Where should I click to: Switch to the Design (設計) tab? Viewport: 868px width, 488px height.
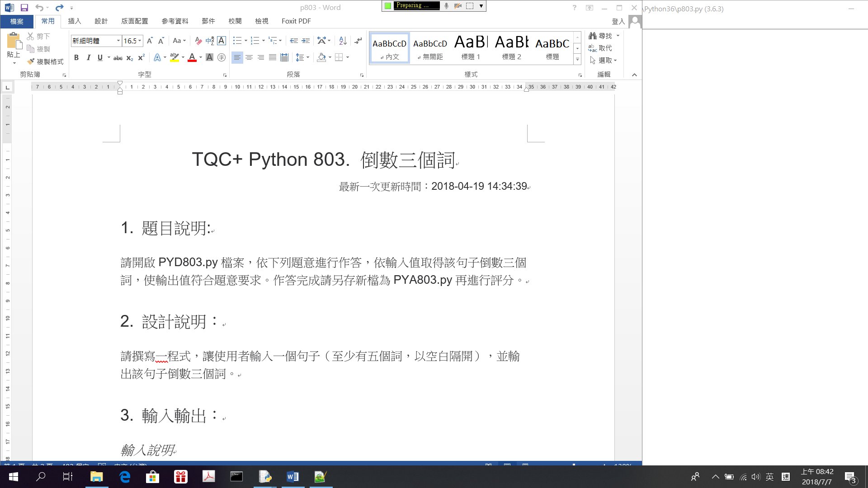click(101, 21)
